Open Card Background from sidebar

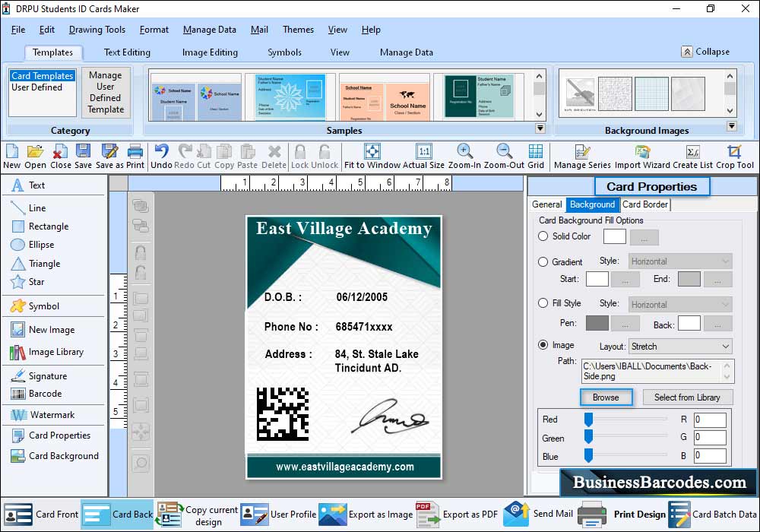click(55, 455)
